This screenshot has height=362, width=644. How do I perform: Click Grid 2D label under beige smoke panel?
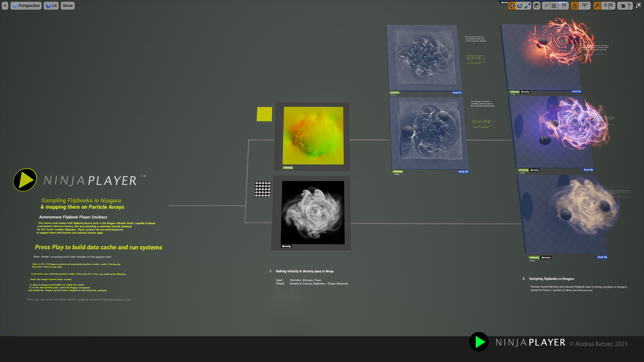point(602,257)
